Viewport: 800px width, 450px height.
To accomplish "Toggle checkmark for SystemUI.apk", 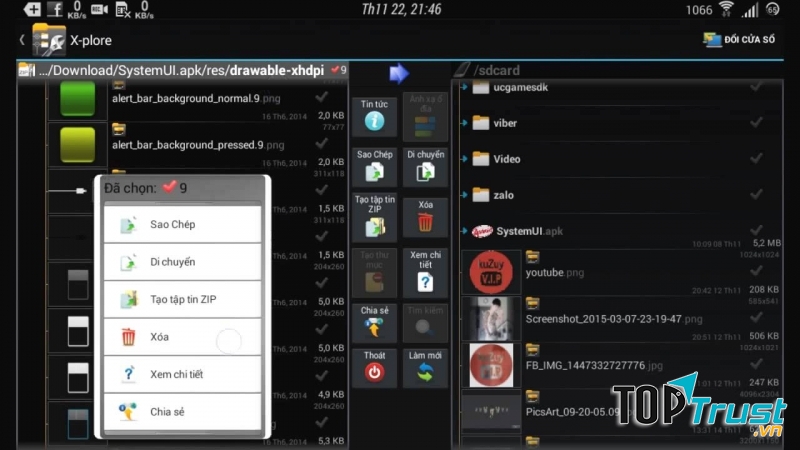I will click(757, 230).
